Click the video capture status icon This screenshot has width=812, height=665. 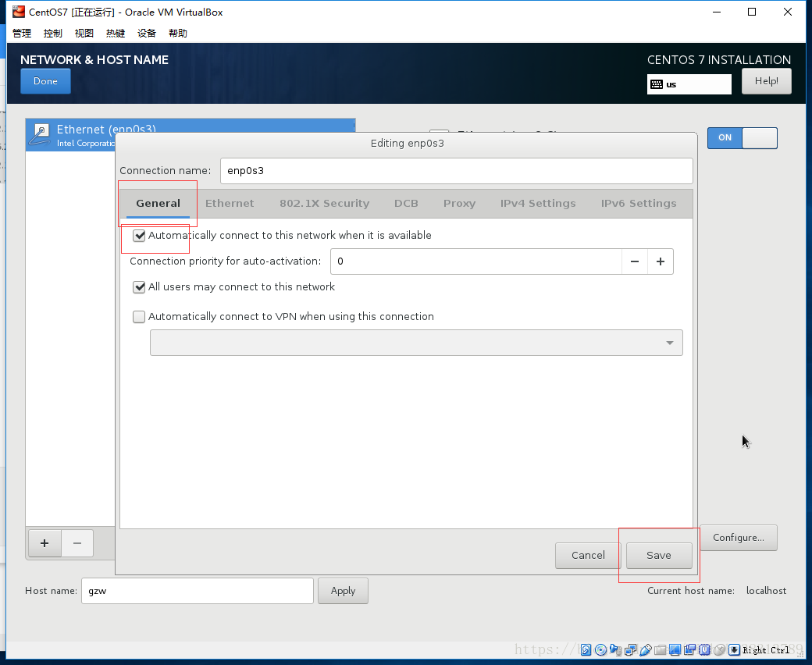pyautogui.click(x=689, y=649)
